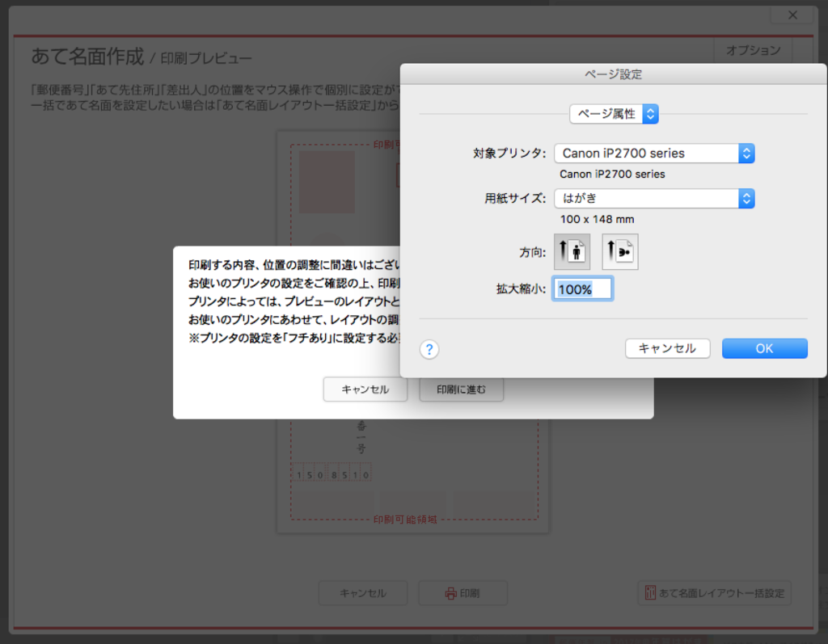Screen dimensions: 828x644
Task: Open the 用紙サイズ dropdown showing はがき
Action: pyautogui.click(x=654, y=199)
